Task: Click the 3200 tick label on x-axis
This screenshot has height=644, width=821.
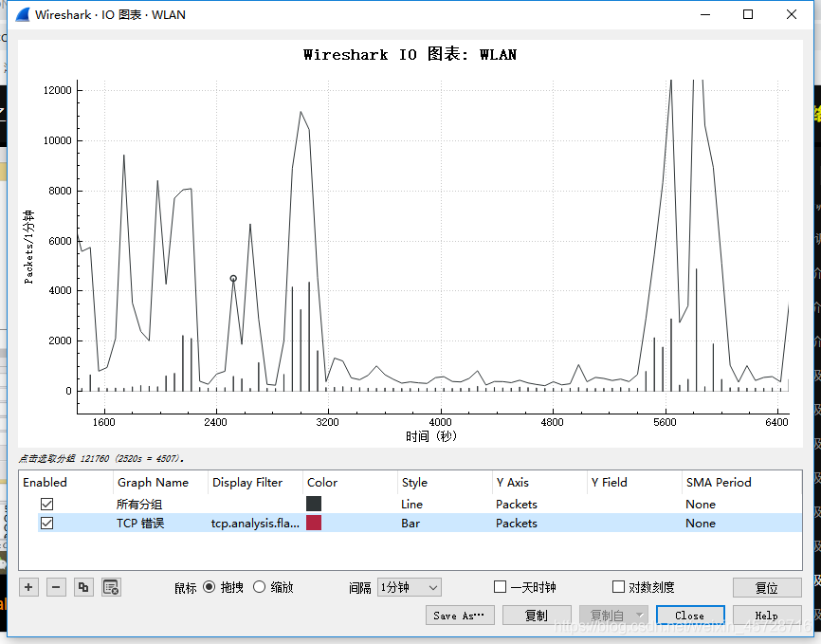Action: (328, 422)
